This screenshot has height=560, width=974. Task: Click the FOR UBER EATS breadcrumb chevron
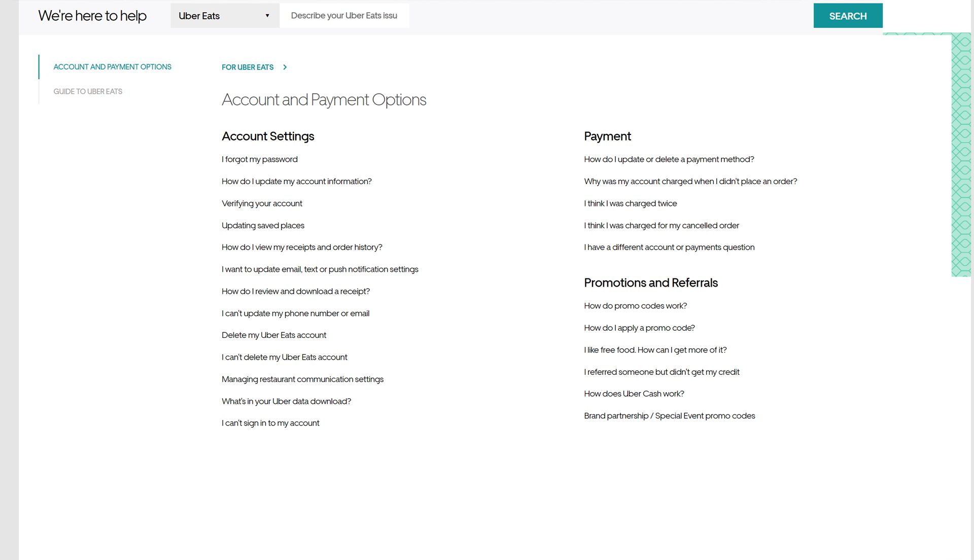coord(285,67)
